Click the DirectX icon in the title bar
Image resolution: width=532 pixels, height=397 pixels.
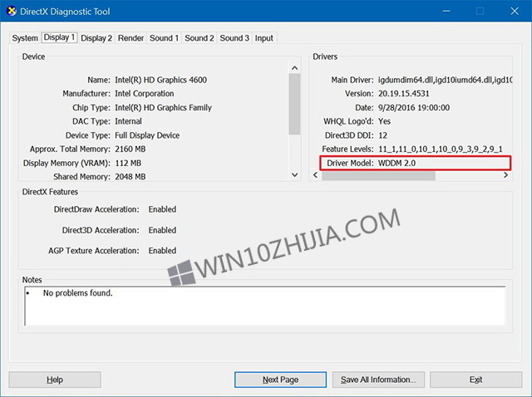11,11
